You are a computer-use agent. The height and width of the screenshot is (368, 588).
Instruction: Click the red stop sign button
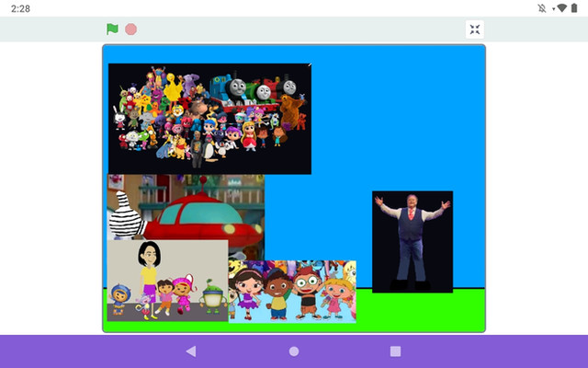coord(130,29)
